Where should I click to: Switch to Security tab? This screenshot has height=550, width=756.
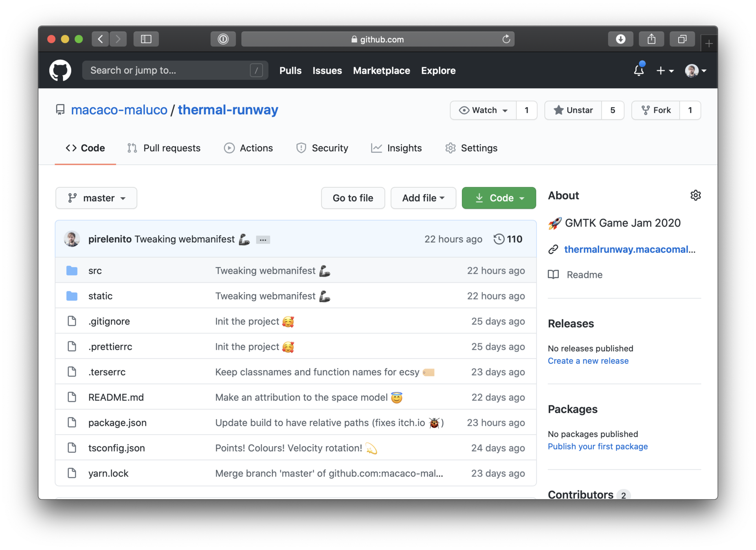(322, 148)
